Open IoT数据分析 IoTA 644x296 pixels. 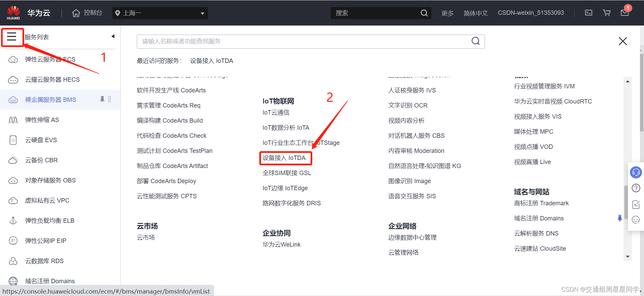click(x=286, y=128)
